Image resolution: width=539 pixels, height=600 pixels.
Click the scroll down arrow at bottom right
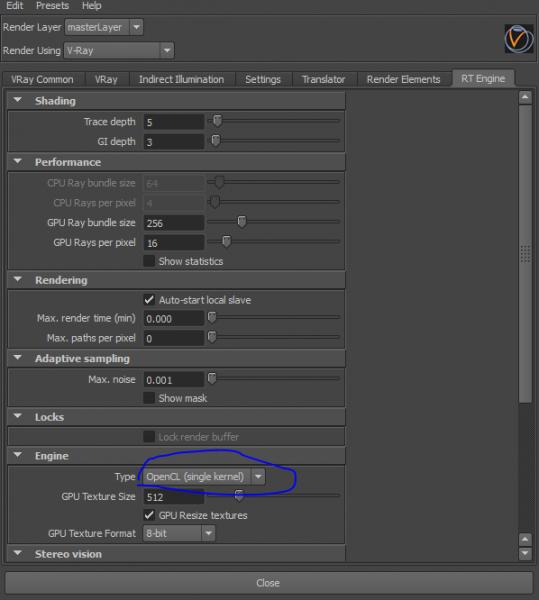click(x=525, y=553)
